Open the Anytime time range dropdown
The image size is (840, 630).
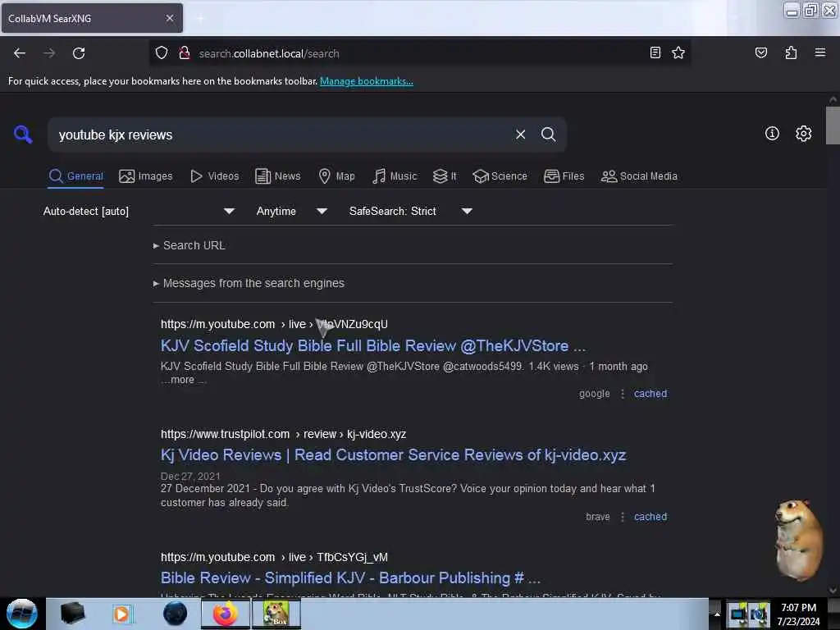(x=291, y=211)
